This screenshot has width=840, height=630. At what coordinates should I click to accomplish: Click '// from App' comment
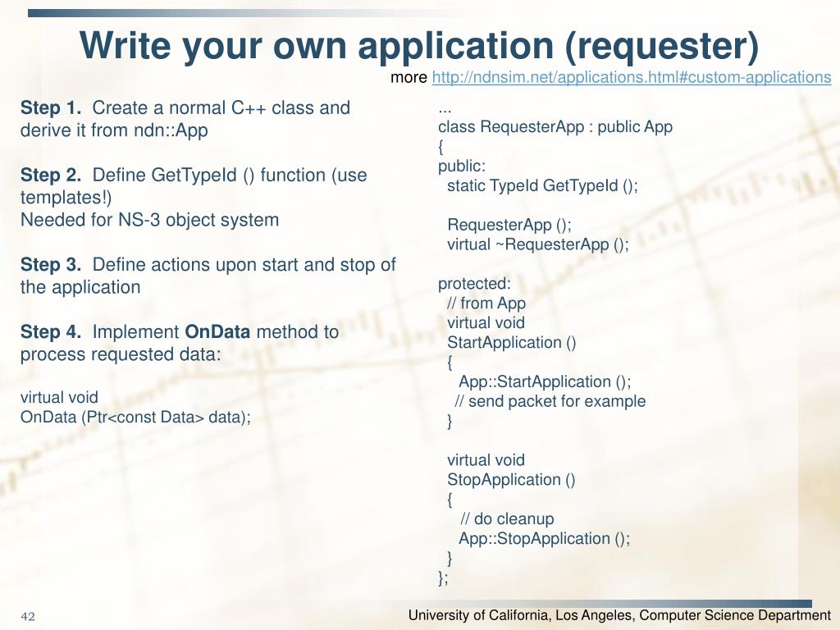(x=486, y=304)
